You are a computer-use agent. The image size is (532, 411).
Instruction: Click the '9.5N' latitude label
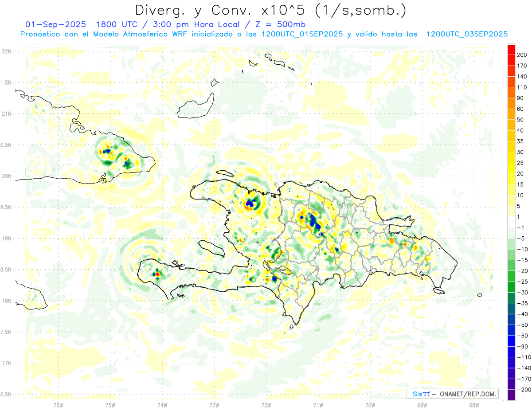tap(6, 207)
